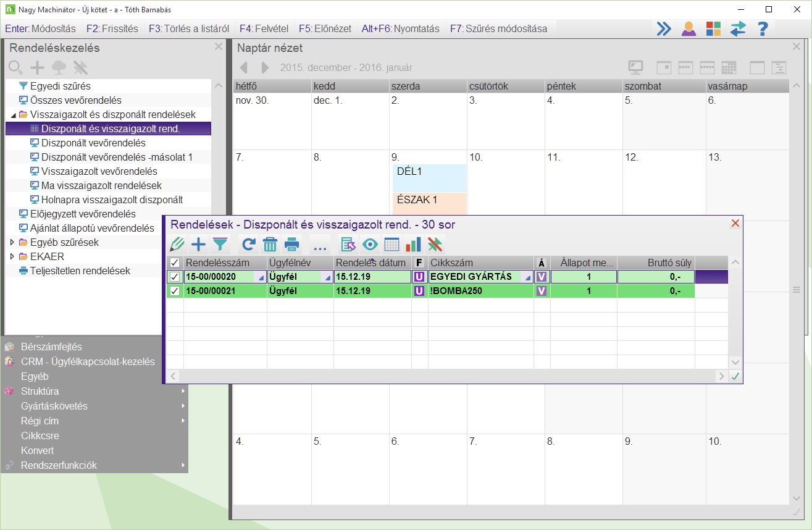Viewport: 812px width, 530px height.
Task: Expand the EKAER folder
Action: coord(14,256)
